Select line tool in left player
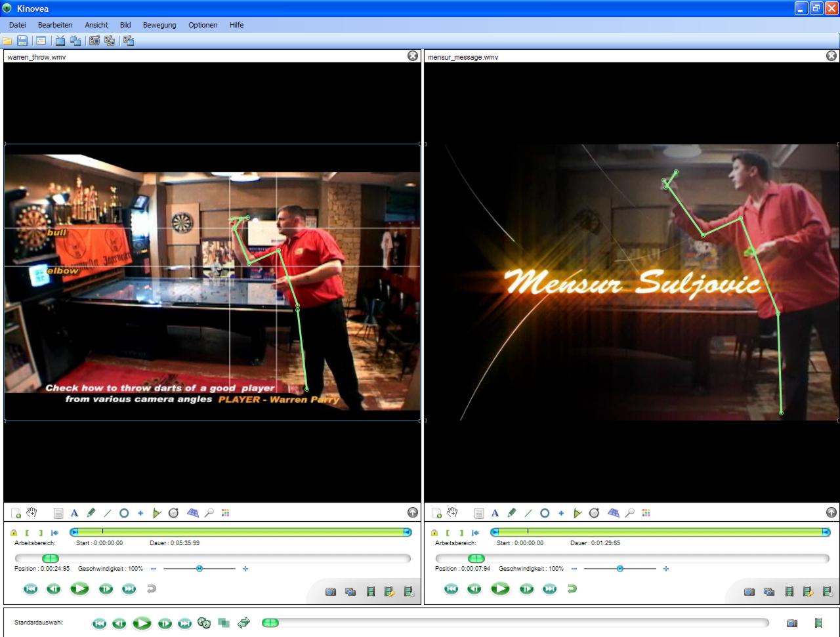 pyautogui.click(x=107, y=513)
